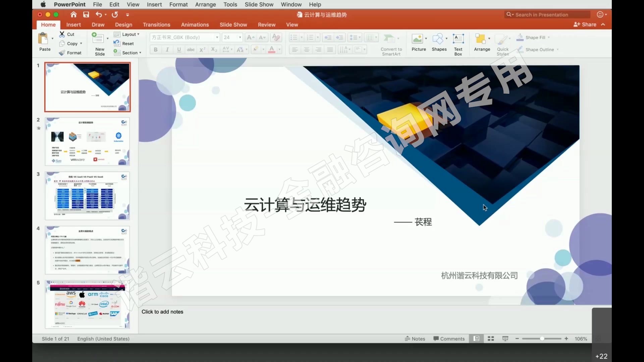Click Notes button in status bar

415,339
